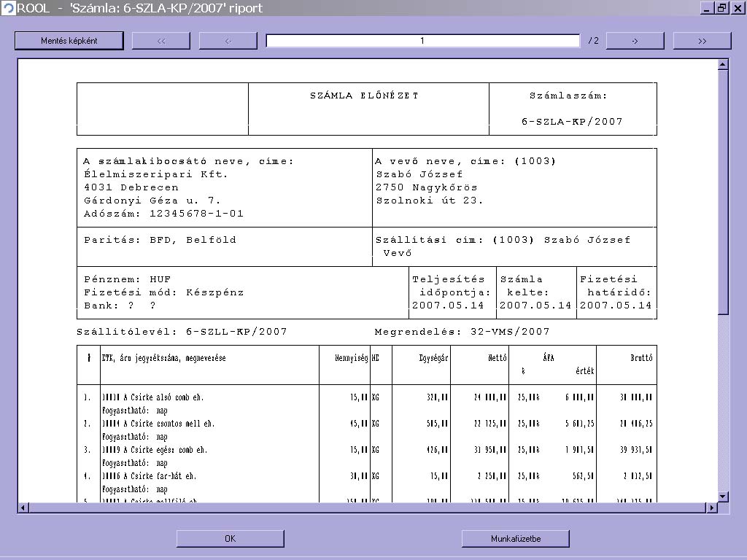747x560 pixels.
Task: Click date under 'Számla kelte'
Action: point(536,306)
